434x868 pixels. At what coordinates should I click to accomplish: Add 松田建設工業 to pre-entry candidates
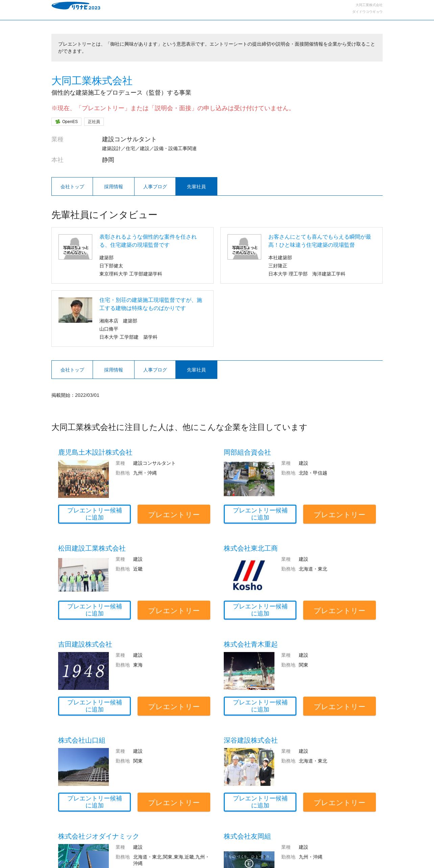(x=94, y=610)
